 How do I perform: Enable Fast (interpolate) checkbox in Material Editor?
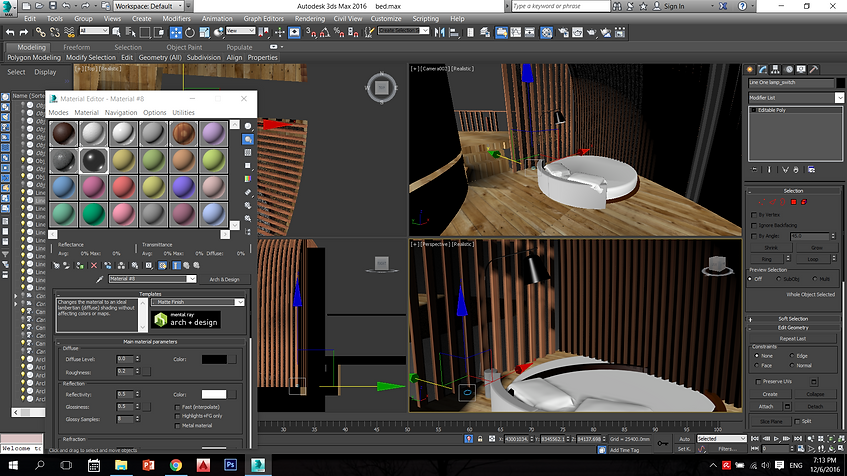(x=177, y=407)
